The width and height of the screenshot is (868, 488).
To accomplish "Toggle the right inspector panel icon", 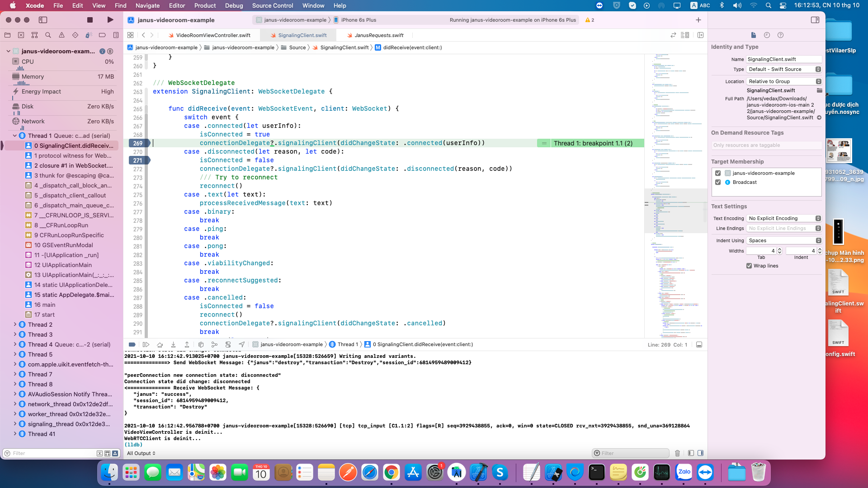I will click(x=815, y=20).
